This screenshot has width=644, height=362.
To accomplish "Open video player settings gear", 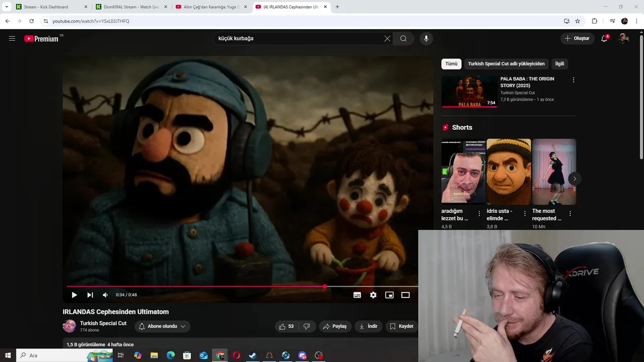I will [x=373, y=295].
